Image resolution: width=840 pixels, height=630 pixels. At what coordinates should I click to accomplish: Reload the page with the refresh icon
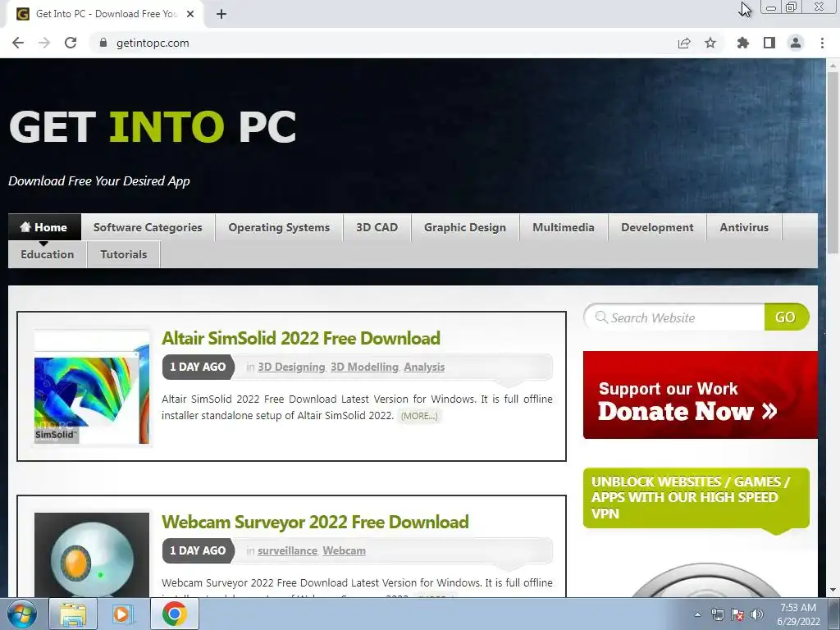click(x=71, y=43)
